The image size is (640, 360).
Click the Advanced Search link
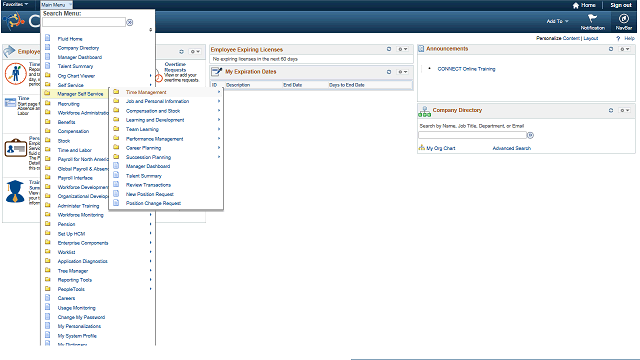click(x=511, y=148)
